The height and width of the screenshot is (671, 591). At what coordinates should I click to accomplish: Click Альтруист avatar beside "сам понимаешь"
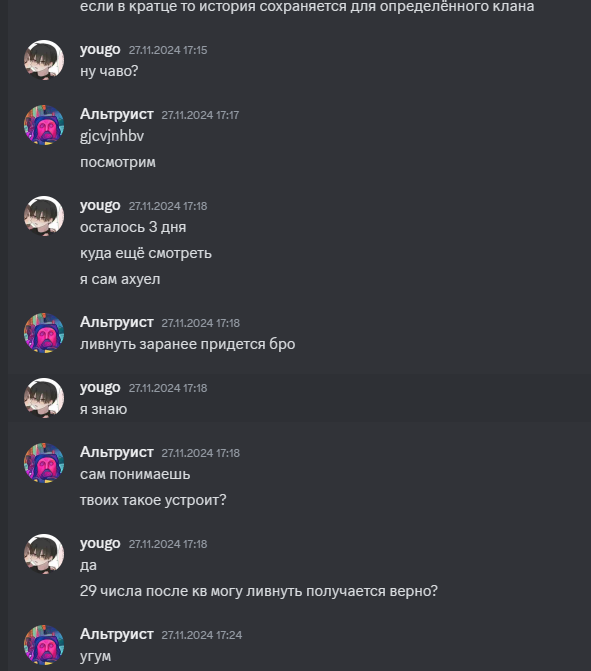[44, 463]
